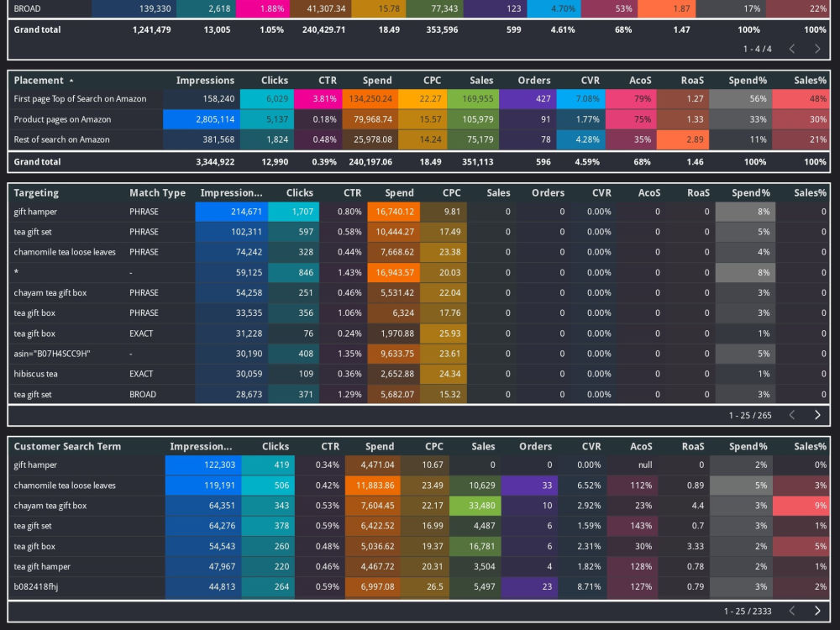Sort Customer Search Term table by Sales
840x630 pixels.
pos(483,446)
